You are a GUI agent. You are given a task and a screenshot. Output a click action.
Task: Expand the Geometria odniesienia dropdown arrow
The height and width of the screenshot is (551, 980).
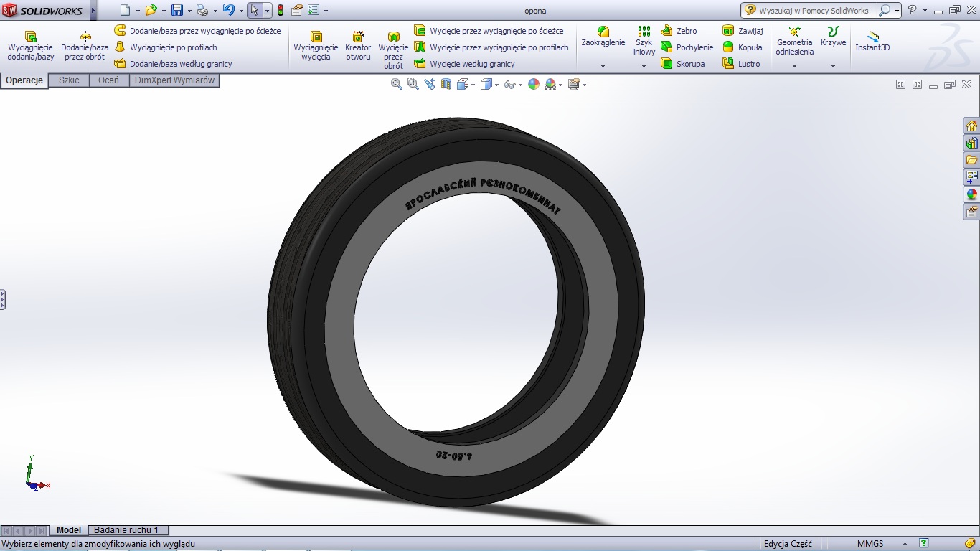click(794, 66)
